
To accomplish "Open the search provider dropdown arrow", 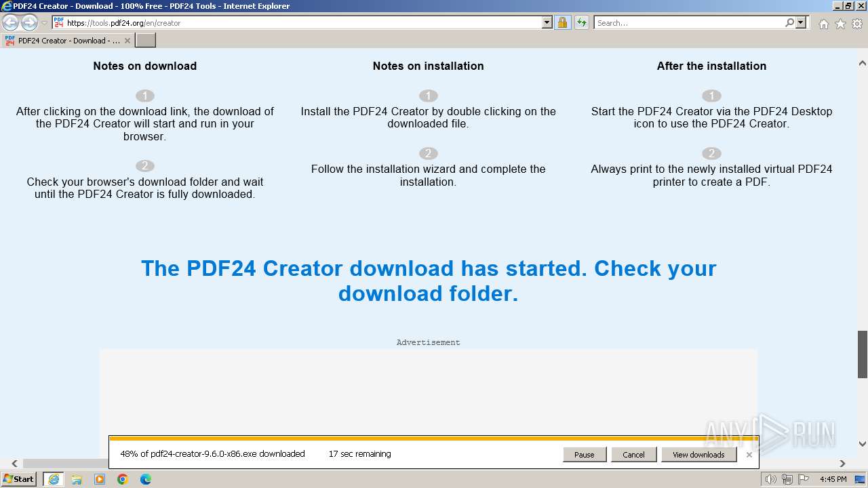I will (x=801, y=22).
